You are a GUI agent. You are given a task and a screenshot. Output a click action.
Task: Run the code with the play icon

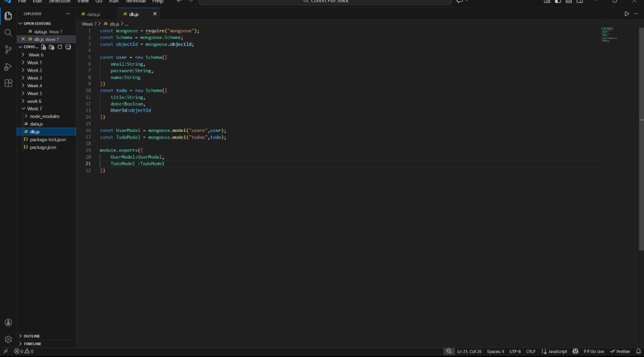[627, 14]
